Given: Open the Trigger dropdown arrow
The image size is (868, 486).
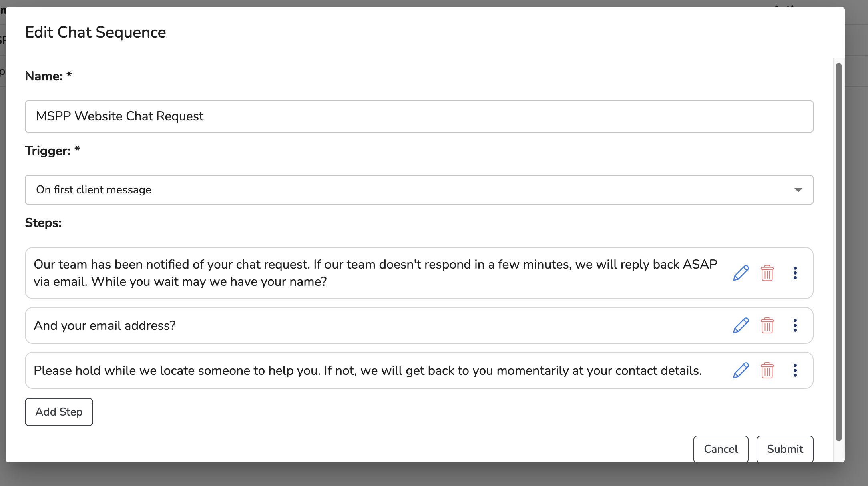Looking at the screenshot, I should tap(798, 190).
